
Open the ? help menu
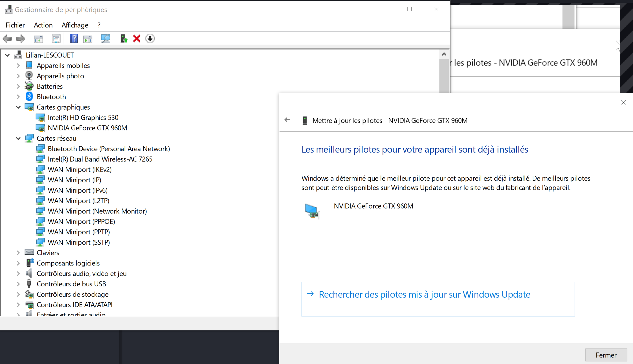99,25
